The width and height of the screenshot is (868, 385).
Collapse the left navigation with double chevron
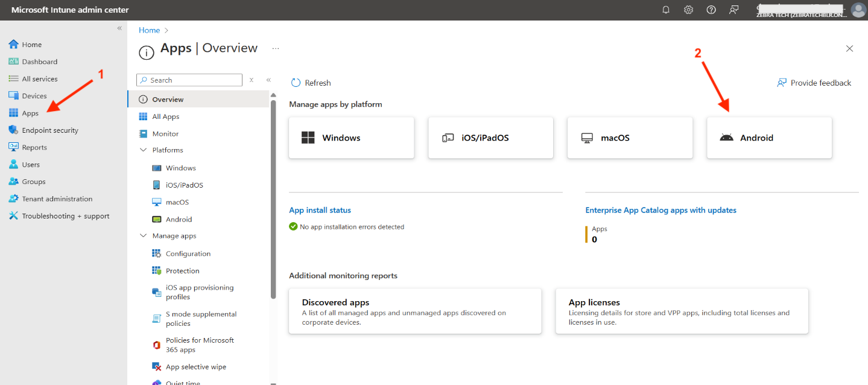(x=119, y=28)
